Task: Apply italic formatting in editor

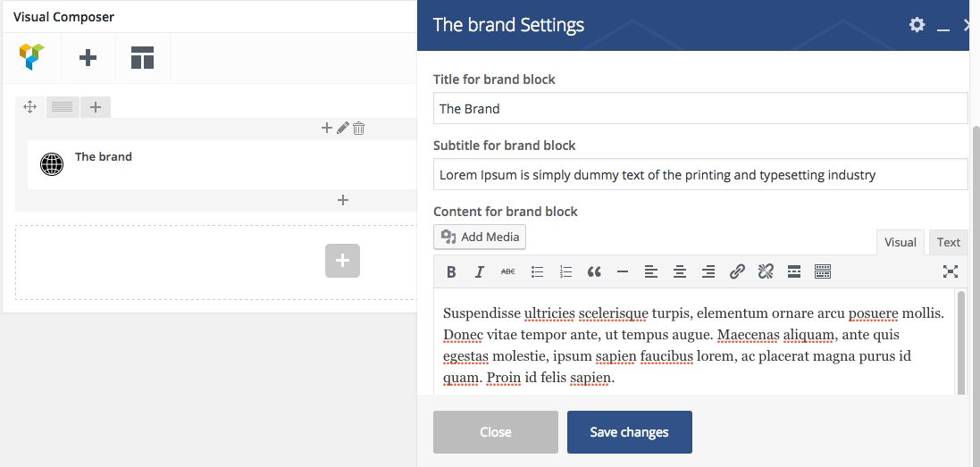Action: pos(480,272)
